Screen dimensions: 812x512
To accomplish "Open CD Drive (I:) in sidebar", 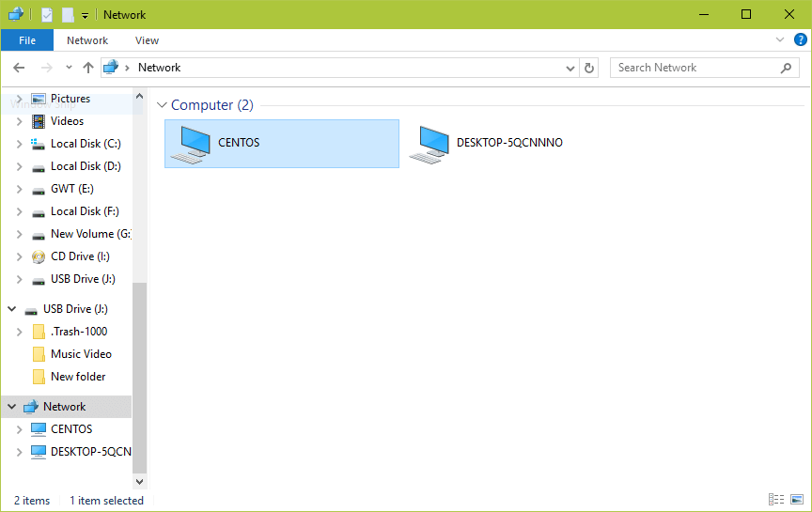I will pyautogui.click(x=80, y=256).
